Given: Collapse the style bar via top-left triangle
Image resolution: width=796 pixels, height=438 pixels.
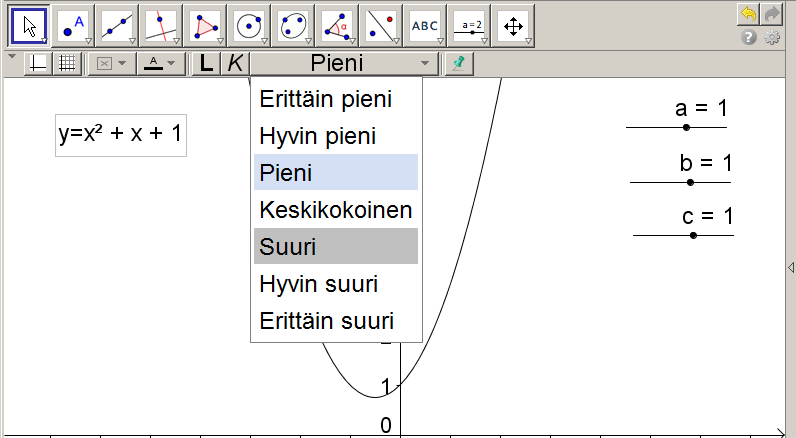Looking at the screenshot, I should coord(12,56).
